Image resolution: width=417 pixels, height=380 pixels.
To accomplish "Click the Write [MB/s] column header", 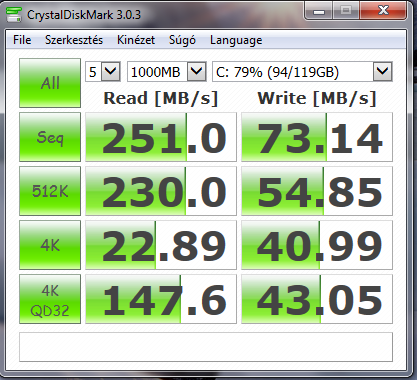I will 317,98.
